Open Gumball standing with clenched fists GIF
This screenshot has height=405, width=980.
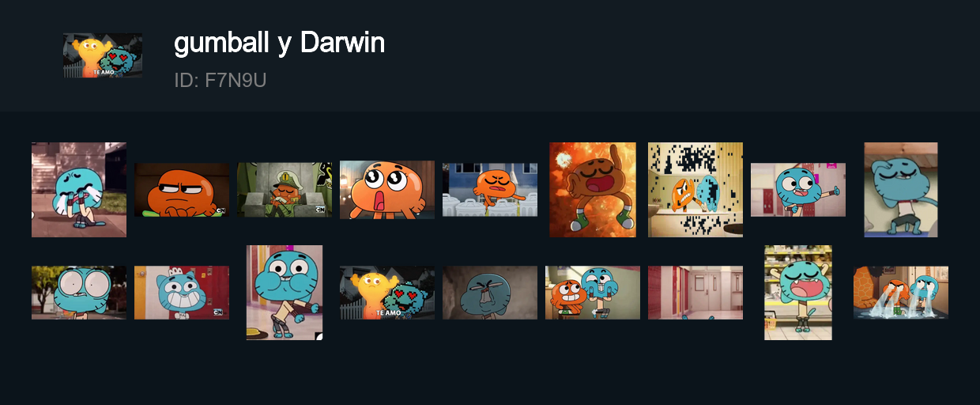click(x=285, y=293)
